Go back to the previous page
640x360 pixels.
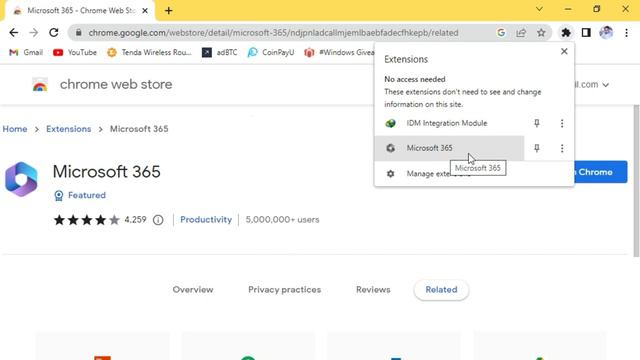point(13,33)
